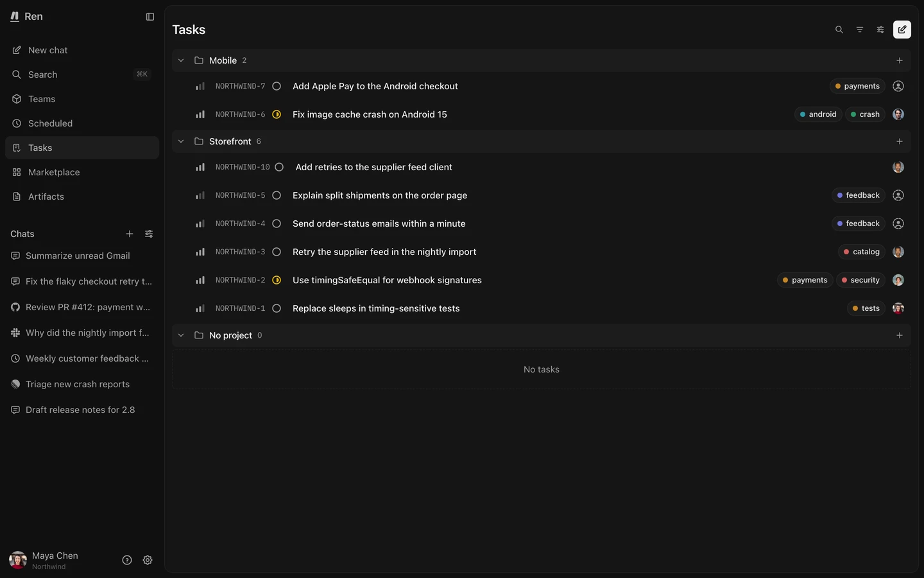Go to Teams in the sidebar
Image resolution: width=924 pixels, height=578 pixels.
pyautogui.click(x=82, y=99)
